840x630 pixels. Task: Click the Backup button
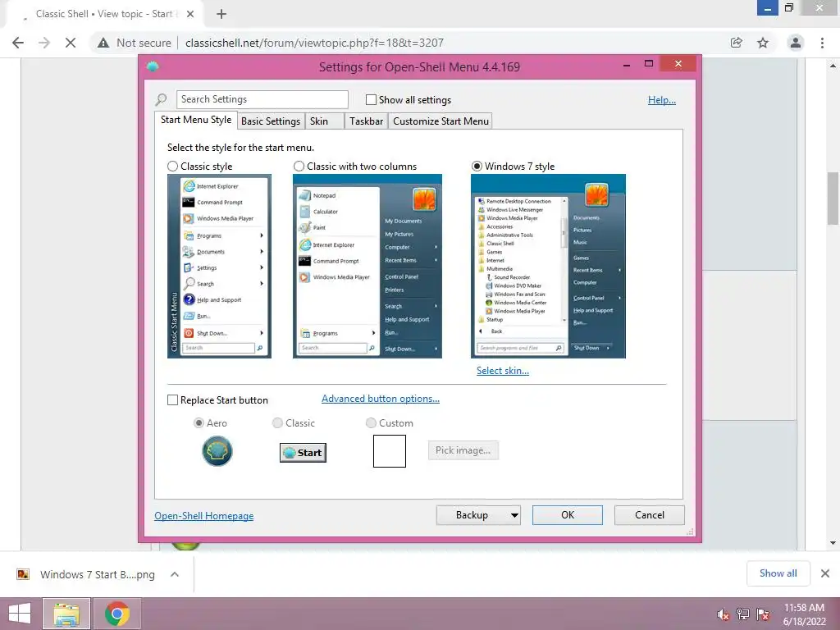coord(472,515)
